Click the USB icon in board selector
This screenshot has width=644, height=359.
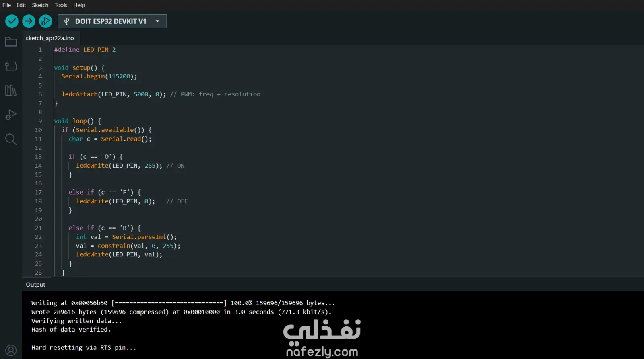point(67,21)
